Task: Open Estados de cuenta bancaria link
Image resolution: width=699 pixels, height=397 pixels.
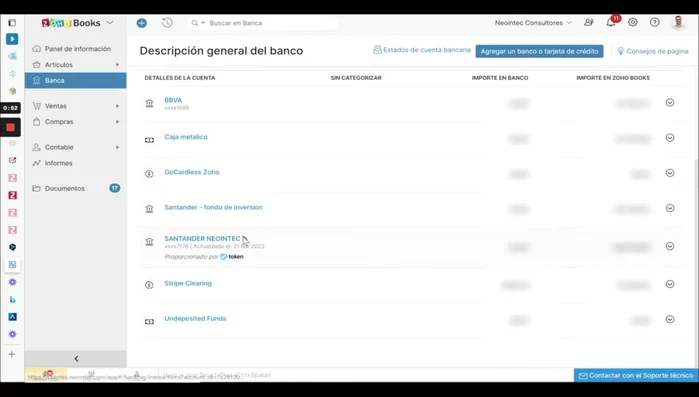Action: coord(422,50)
